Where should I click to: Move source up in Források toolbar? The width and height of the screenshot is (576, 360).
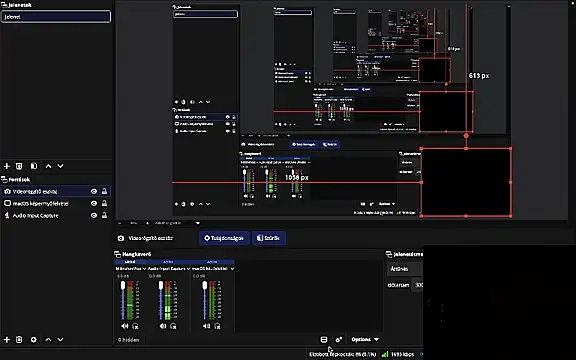(48, 340)
